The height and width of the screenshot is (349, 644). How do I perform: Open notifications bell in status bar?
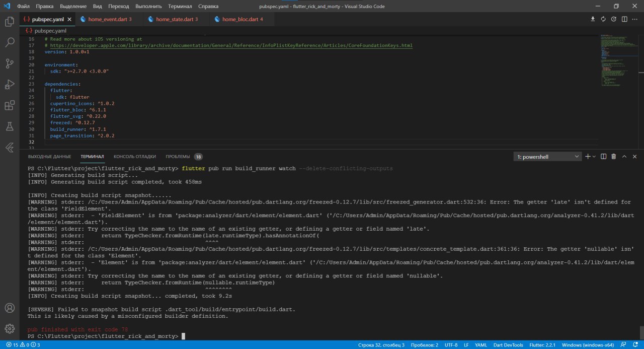[635, 345]
